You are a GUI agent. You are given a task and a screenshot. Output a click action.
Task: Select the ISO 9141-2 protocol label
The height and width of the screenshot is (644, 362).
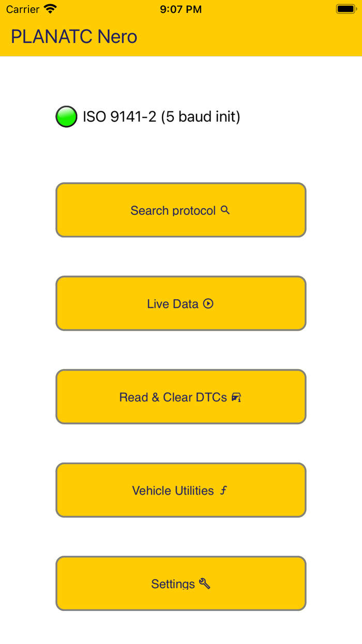tap(160, 116)
